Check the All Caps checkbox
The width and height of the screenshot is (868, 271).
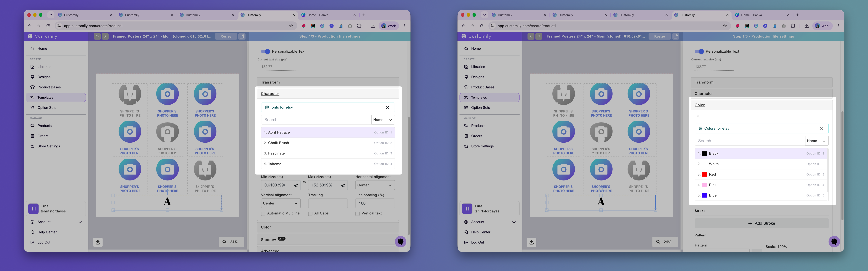[x=310, y=214]
